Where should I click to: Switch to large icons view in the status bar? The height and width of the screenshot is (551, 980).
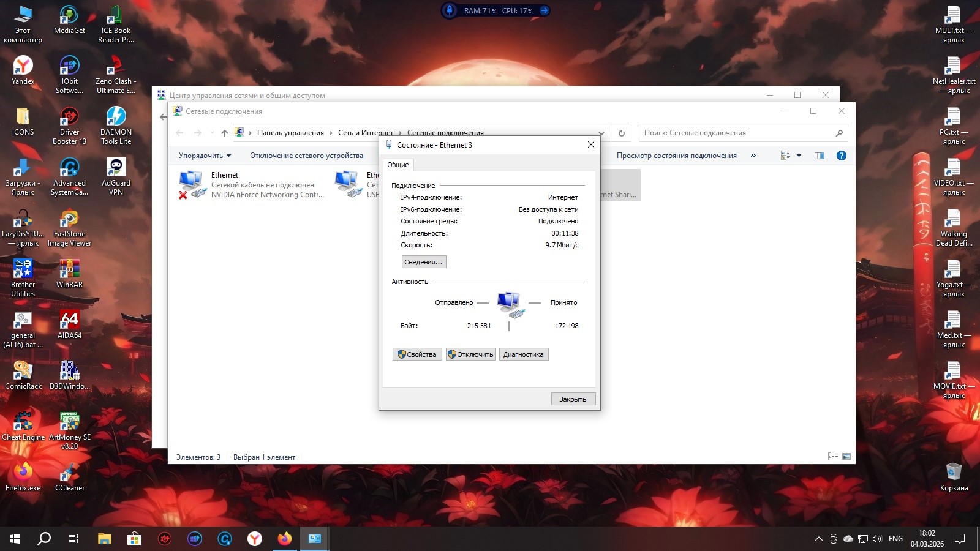pos(846,457)
